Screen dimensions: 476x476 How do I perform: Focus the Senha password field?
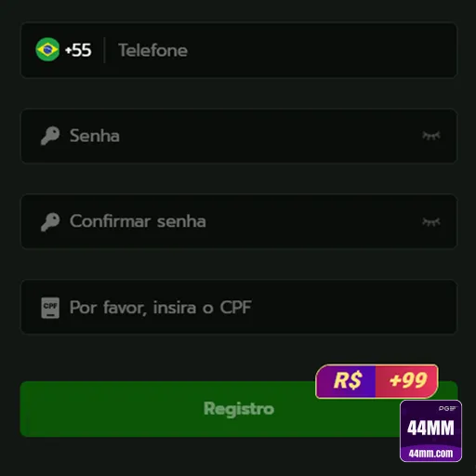click(x=239, y=136)
